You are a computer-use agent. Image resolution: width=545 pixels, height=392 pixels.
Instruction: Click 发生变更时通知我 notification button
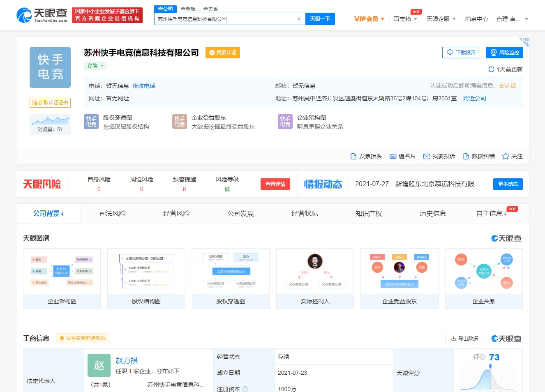click(x=83, y=338)
